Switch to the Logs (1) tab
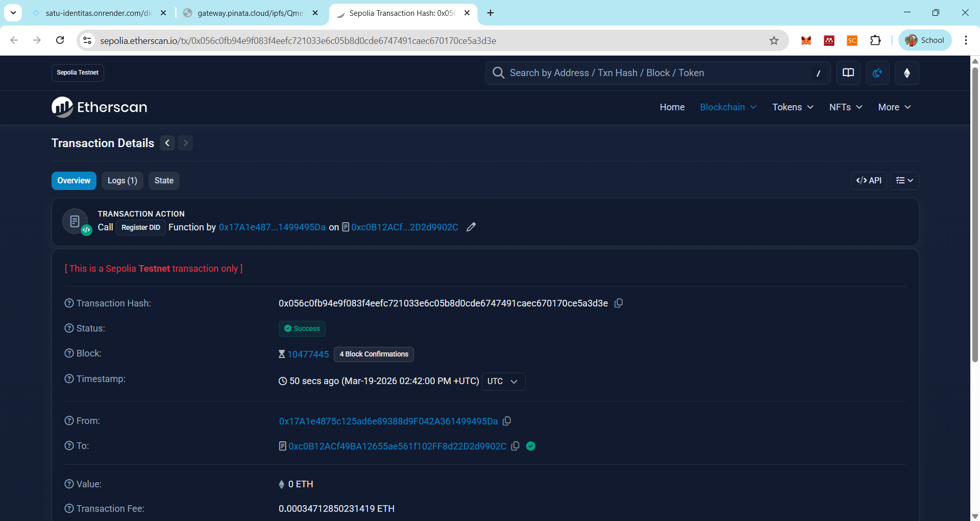 click(x=122, y=181)
